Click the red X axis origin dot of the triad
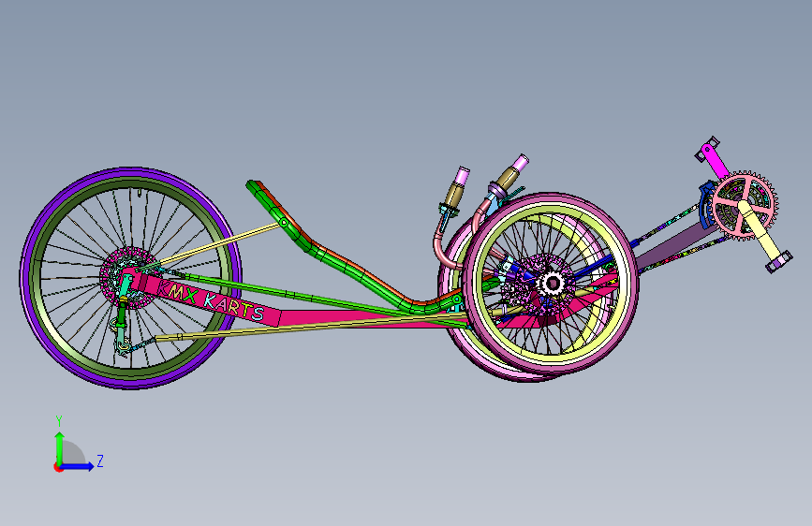This screenshot has height=526, width=812. tap(58, 467)
